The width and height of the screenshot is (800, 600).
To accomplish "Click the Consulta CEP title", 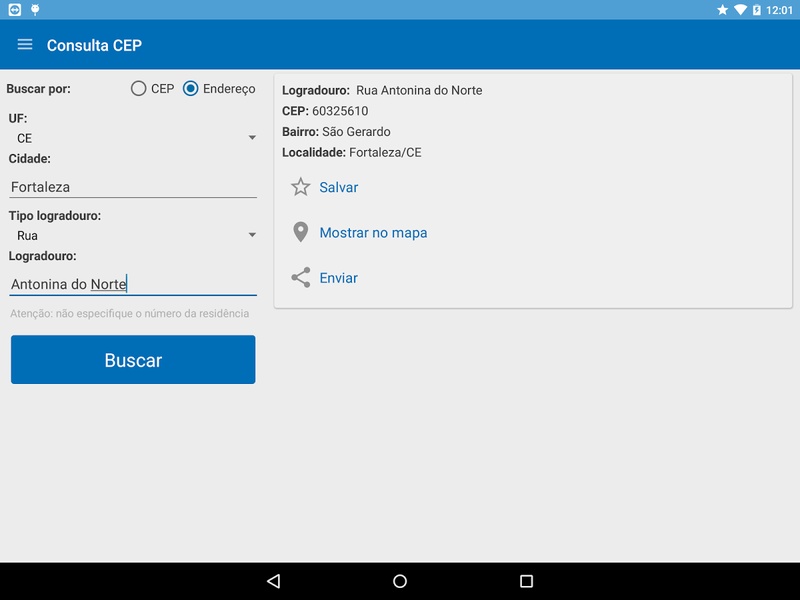I will pyautogui.click(x=94, y=45).
